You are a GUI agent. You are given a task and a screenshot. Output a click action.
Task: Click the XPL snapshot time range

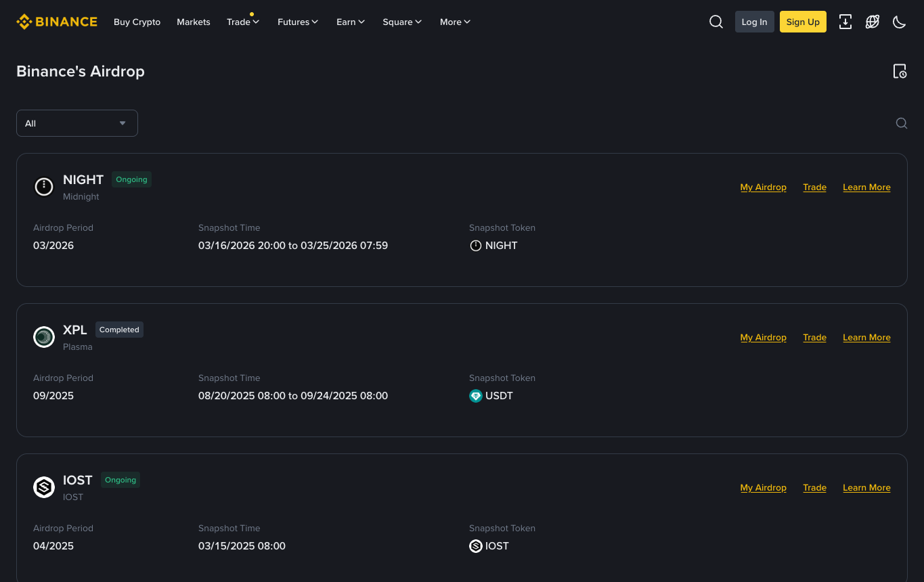[293, 396]
